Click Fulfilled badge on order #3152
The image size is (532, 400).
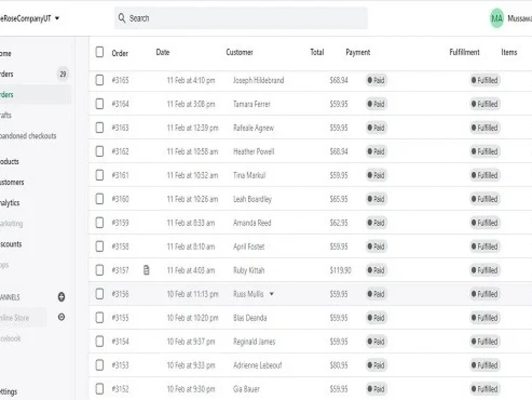[485, 389]
